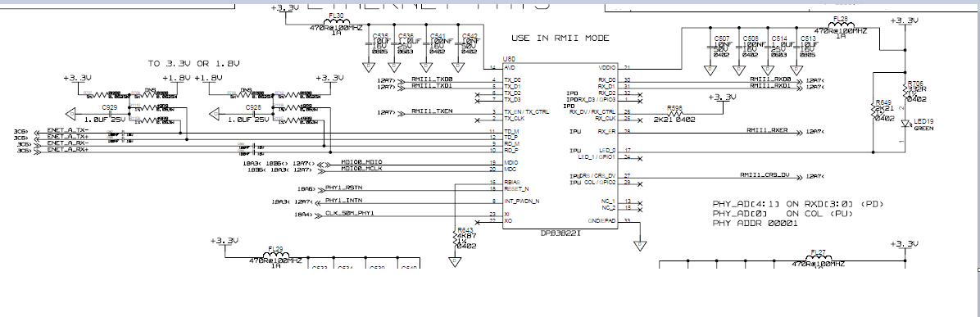Select the RMII1_TXD1 net label
Viewport: 980px width, 317px height.
pyautogui.click(x=432, y=86)
